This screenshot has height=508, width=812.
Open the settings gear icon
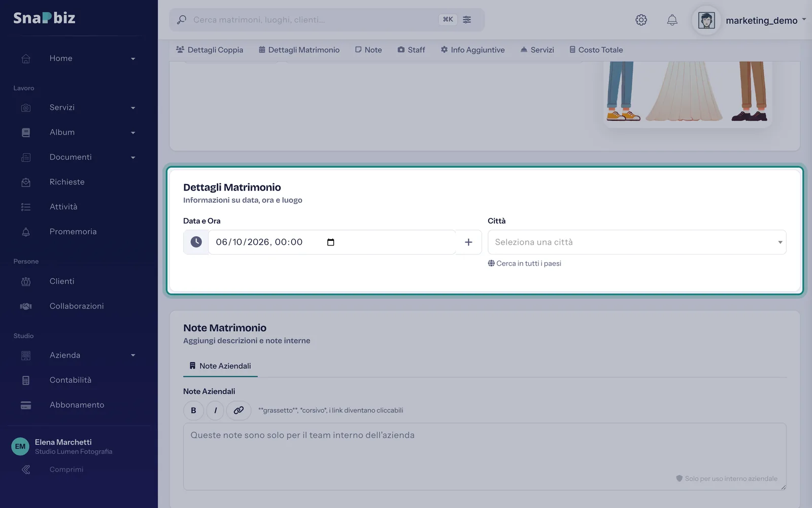coord(641,20)
